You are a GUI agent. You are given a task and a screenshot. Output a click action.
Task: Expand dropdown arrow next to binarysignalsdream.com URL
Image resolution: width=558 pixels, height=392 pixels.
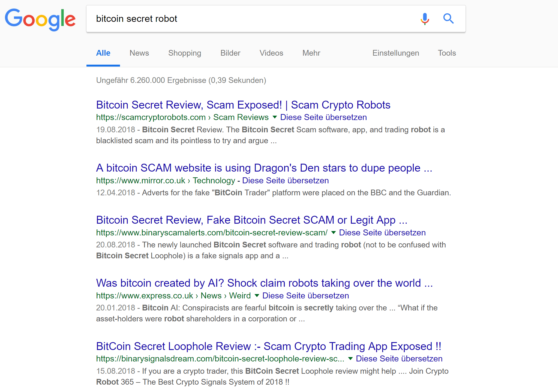[350, 359]
